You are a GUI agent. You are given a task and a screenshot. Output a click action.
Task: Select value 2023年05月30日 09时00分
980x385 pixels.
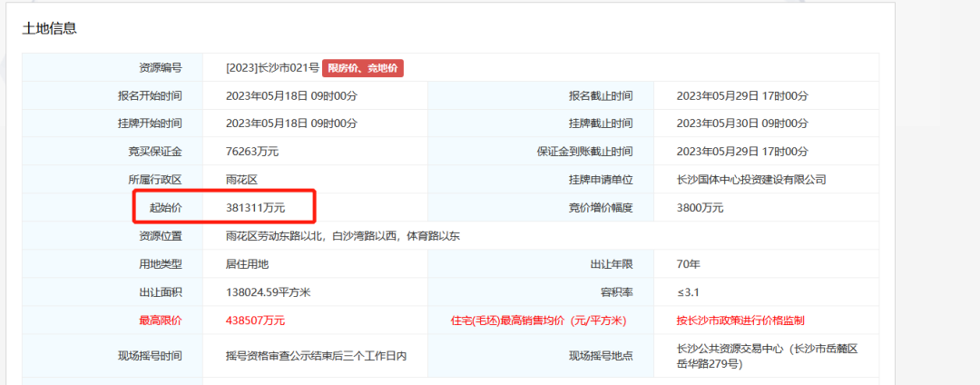coord(742,123)
